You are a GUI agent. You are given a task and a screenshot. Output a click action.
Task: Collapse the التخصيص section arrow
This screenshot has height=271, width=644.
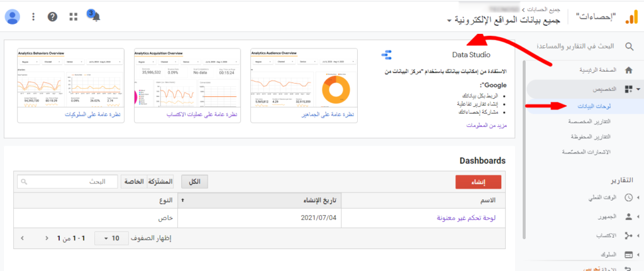pyautogui.click(x=638, y=89)
